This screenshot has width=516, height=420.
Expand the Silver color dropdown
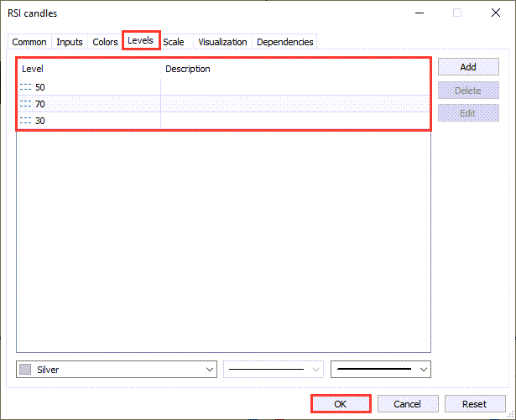[210, 369]
